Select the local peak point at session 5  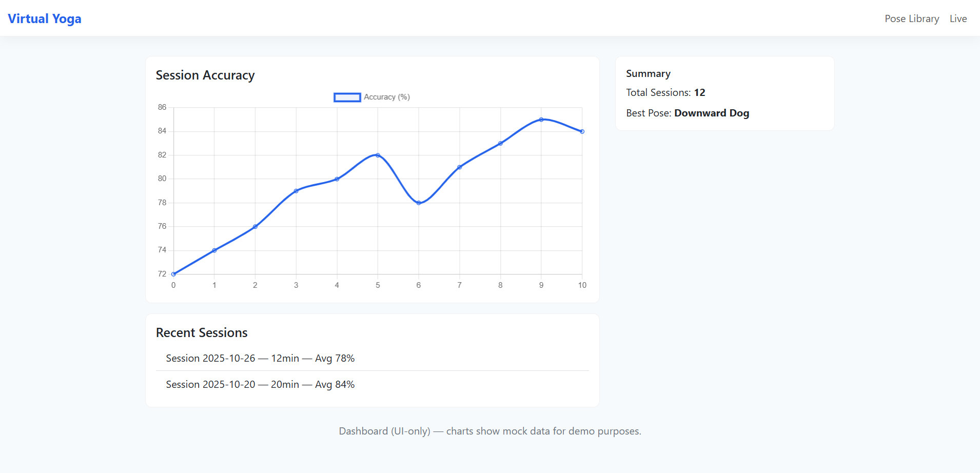378,155
